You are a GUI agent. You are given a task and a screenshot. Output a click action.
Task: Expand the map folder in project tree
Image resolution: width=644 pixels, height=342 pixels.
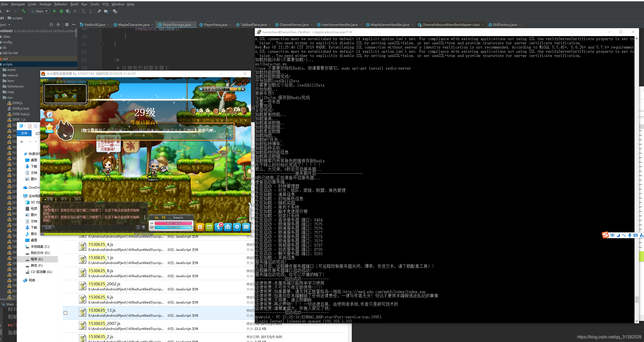pyautogui.click(x=8, y=92)
